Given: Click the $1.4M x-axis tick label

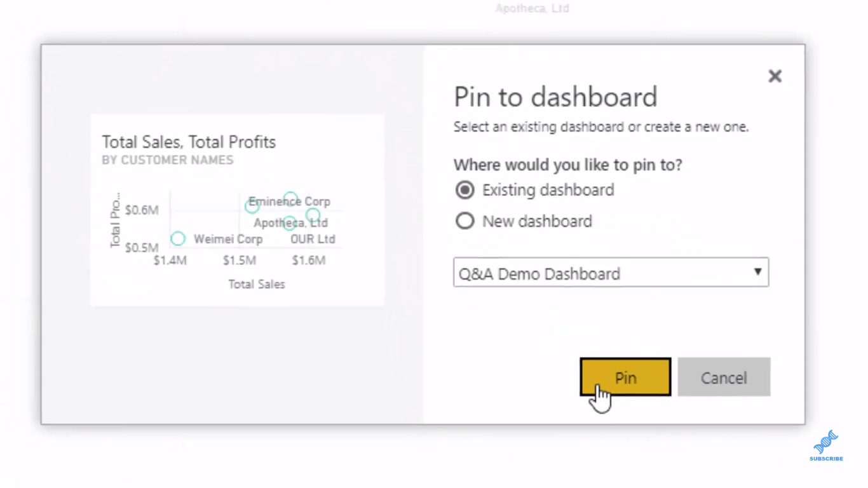Looking at the screenshot, I should [170, 261].
